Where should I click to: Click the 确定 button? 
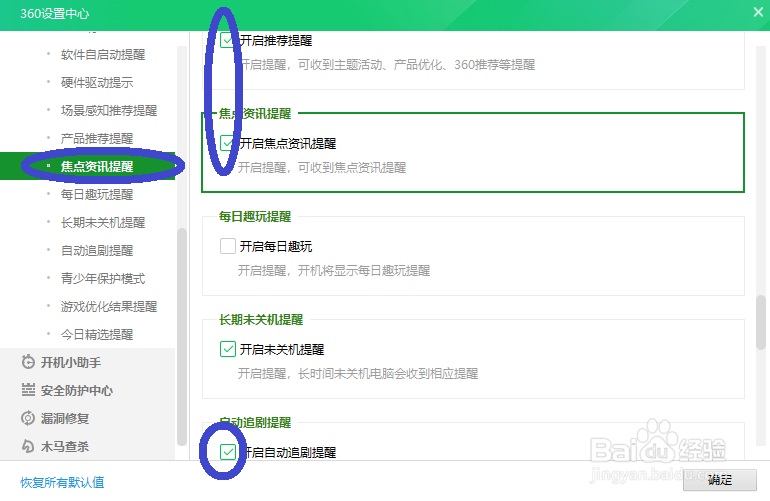pos(719,479)
